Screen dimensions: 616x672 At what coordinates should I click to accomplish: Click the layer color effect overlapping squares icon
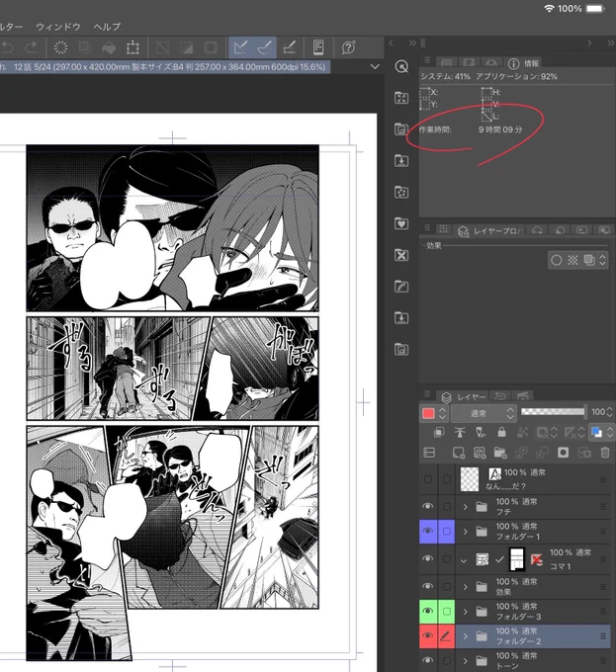coord(589,260)
